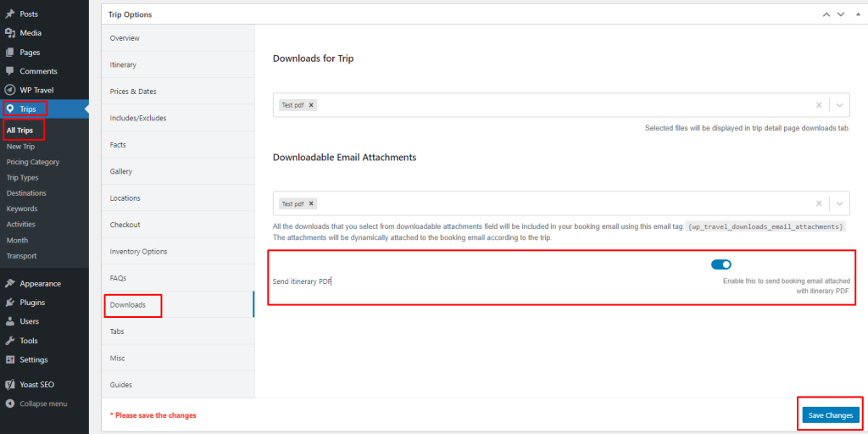Viewport: 868px width, 434px height.
Task: Click the Plugins plug icon
Action: point(9,303)
